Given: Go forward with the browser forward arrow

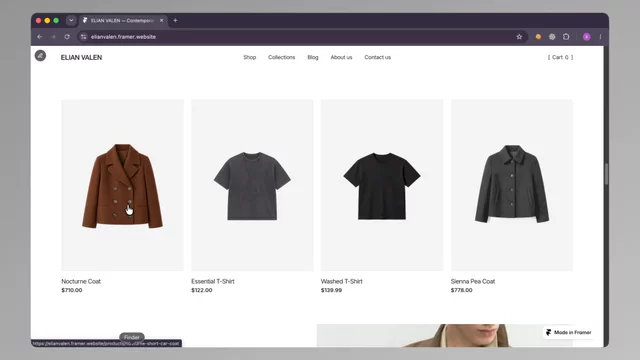Looking at the screenshot, I should pyautogui.click(x=53, y=37).
